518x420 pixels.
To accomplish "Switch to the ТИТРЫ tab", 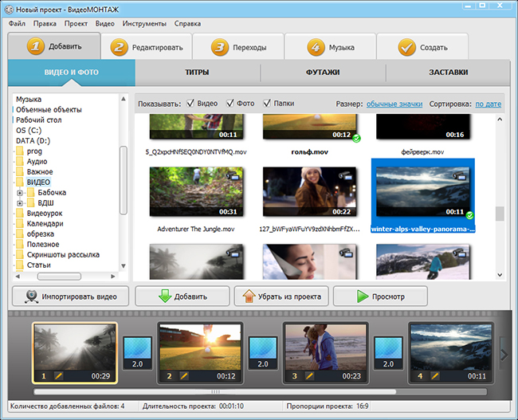I will click(x=197, y=73).
